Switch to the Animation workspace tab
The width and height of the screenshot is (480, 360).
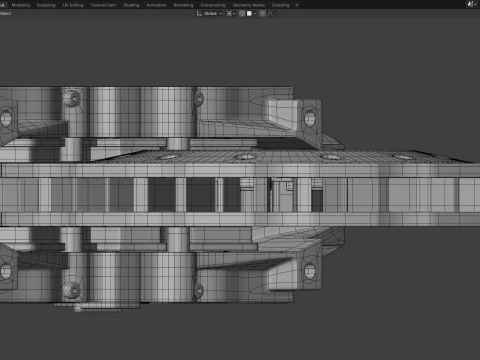coord(156,5)
